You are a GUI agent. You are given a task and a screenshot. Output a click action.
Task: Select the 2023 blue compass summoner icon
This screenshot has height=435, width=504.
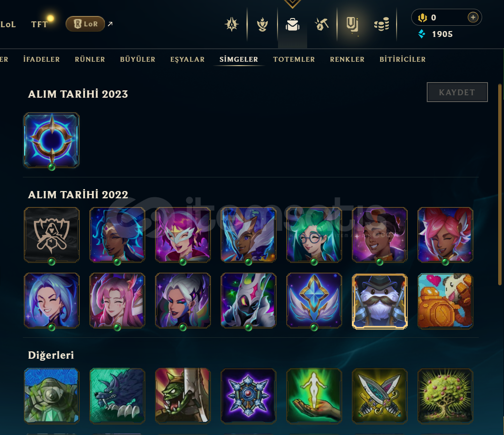pos(52,140)
